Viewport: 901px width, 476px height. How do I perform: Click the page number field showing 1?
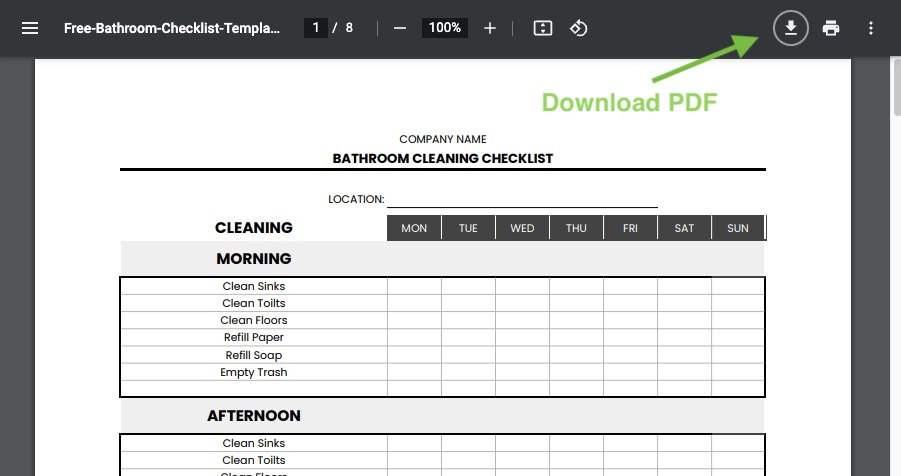click(x=315, y=28)
